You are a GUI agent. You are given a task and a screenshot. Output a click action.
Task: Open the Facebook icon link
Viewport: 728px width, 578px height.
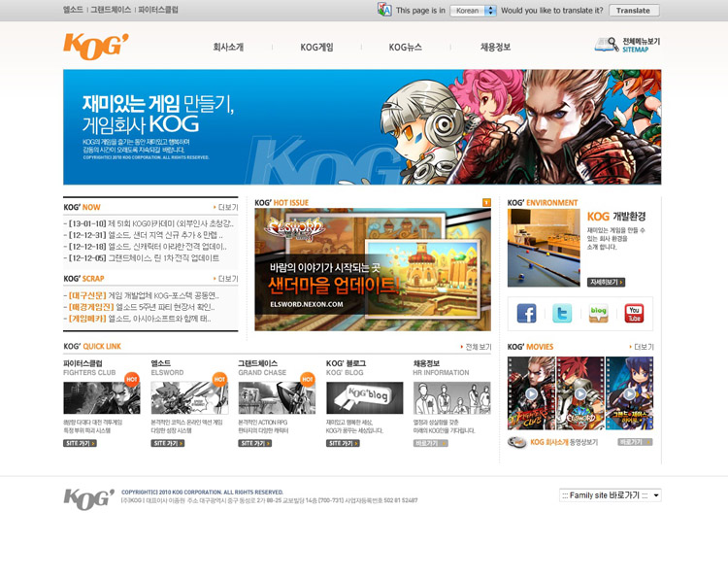526,313
